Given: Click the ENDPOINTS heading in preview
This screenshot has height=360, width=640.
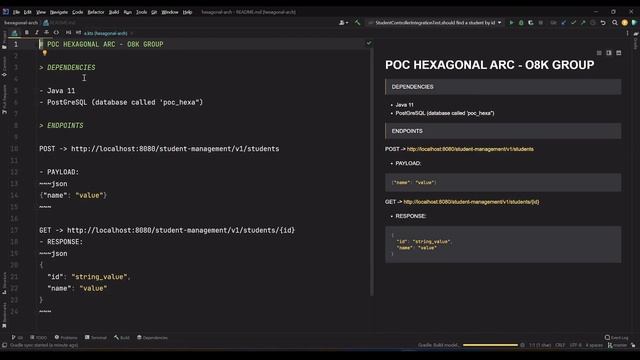Looking at the screenshot, I should [407, 131].
